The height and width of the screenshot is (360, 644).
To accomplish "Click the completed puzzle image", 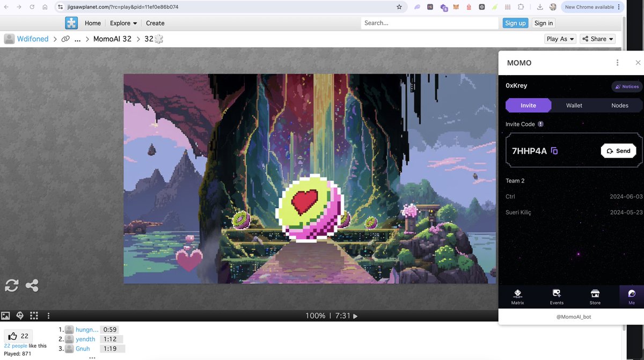I will tap(310, 179).
